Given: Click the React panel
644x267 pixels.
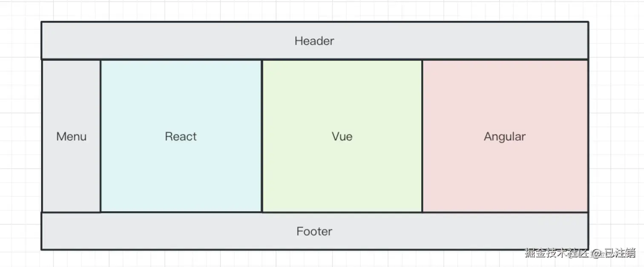Looking at the screenshot, I should [x=181, y=136].
